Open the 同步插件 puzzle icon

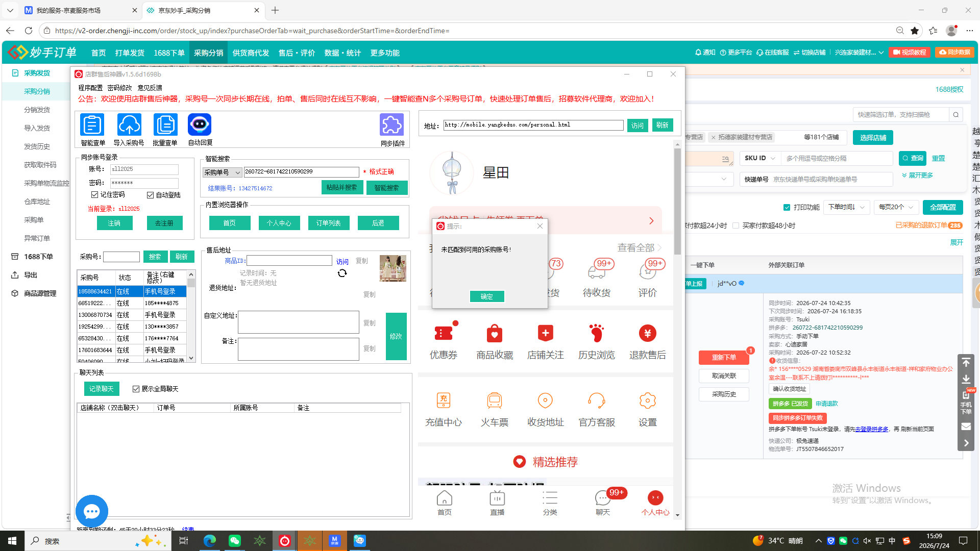pos(392,125)
